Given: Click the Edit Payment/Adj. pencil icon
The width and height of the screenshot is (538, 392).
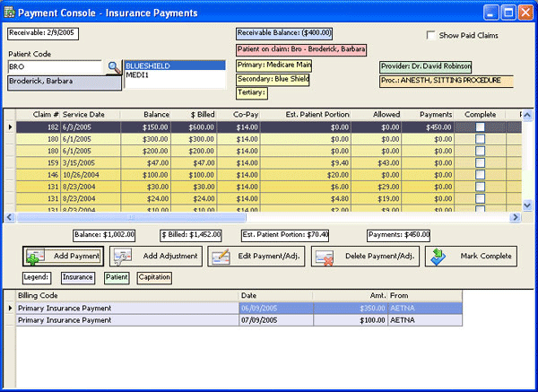Looking at the screenshot, I should point(221,257).
